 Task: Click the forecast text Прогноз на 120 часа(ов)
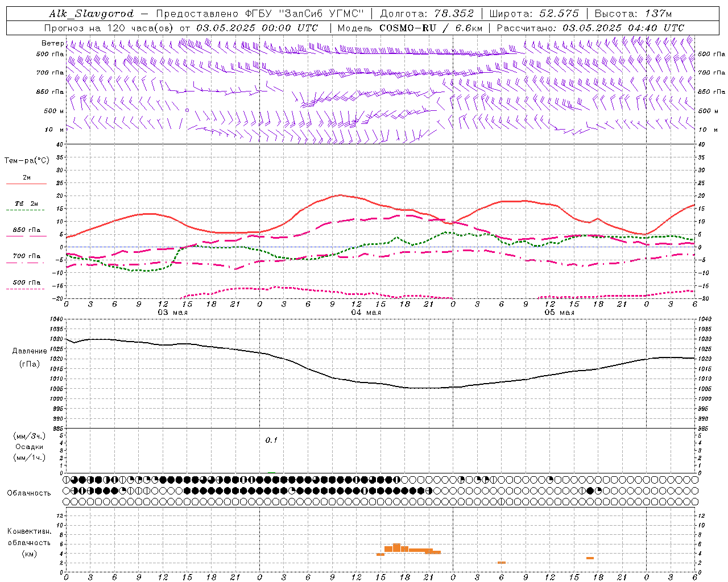click(109, 28)
